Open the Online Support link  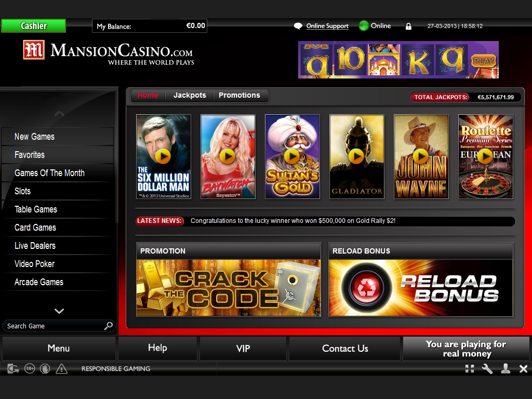click(x=327, y=26)
